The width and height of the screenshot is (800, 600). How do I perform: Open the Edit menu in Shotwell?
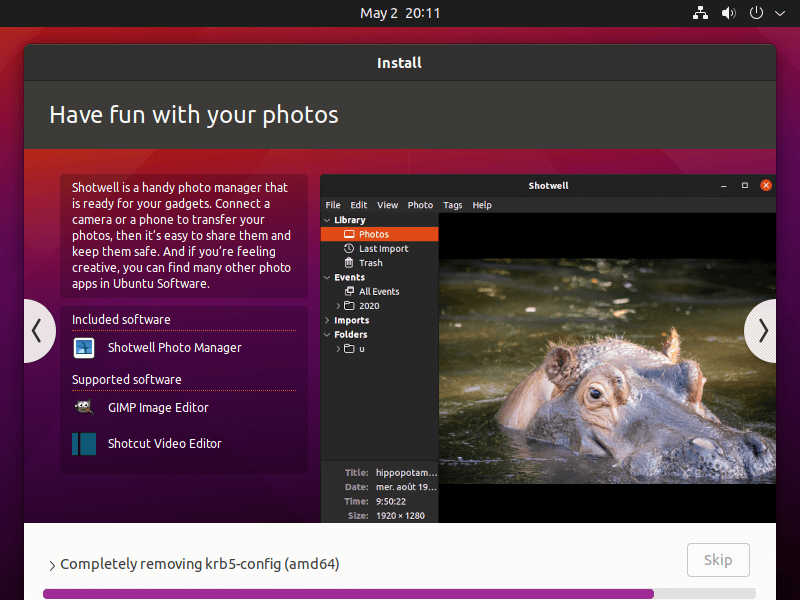tap(359, 205)
